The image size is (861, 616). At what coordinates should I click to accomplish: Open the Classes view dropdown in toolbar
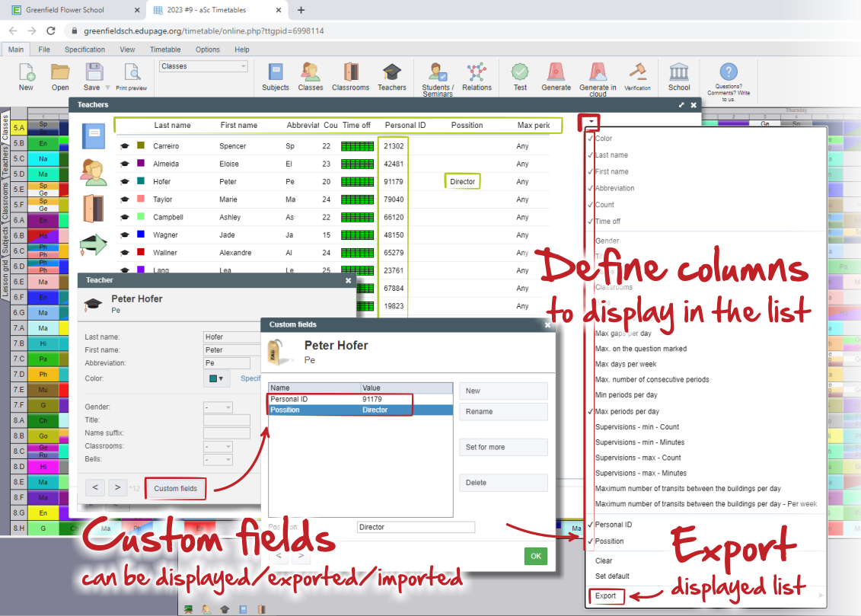(x=203, y=66)
